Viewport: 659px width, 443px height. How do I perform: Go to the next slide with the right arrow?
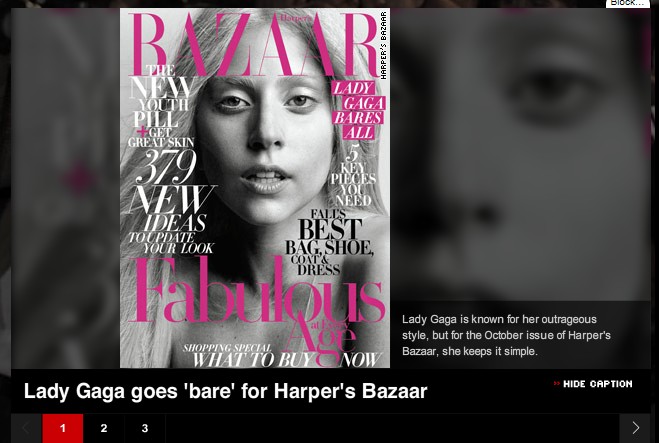click(x=635, y=428)
